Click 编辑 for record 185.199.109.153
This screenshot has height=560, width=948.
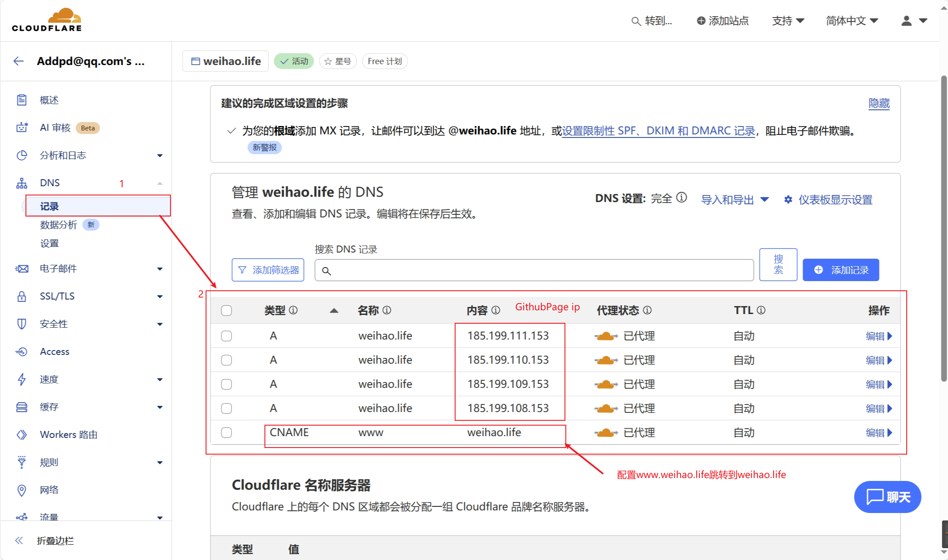pyautogui.click(x=879, y=384)
